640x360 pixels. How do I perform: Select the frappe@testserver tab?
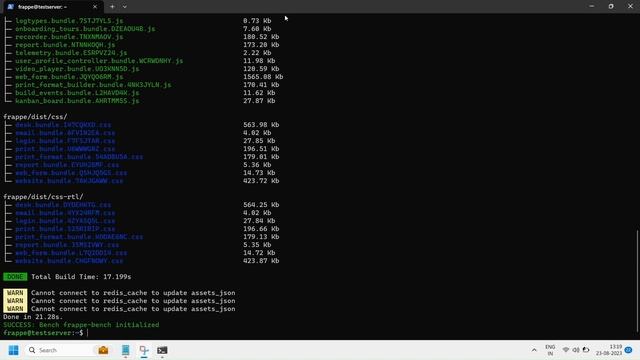tap(52, 7)
